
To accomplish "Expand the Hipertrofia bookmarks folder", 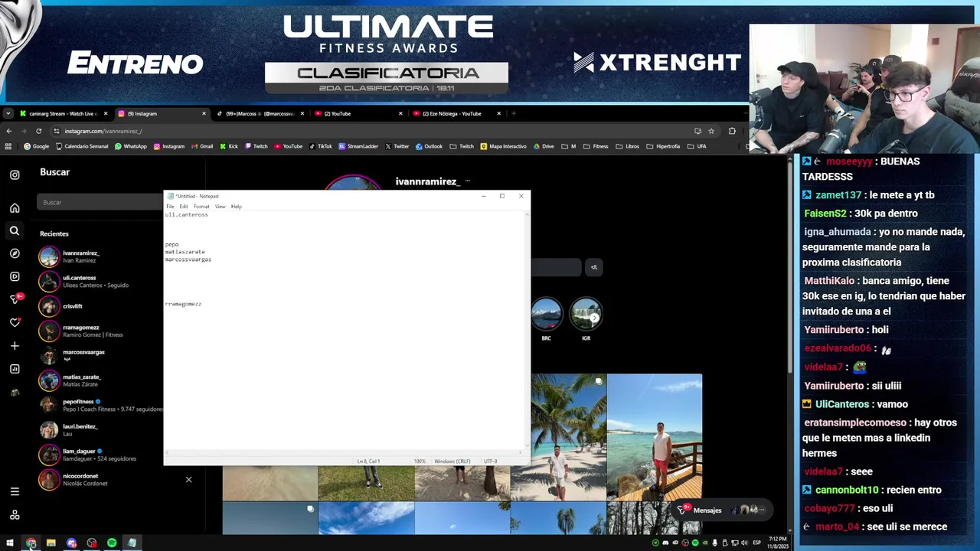I will coord(663,146).
